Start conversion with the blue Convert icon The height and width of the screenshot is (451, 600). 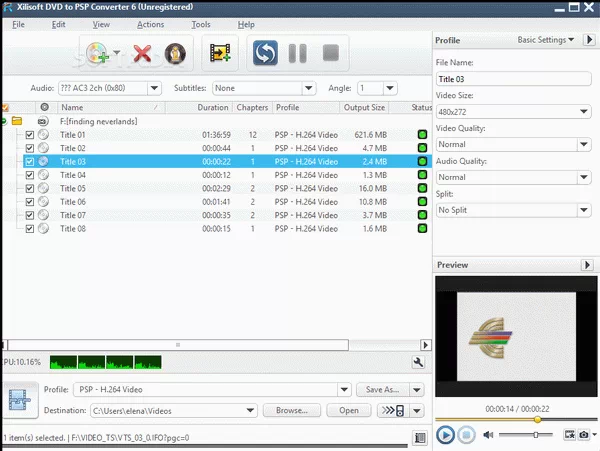coord(265,53)
